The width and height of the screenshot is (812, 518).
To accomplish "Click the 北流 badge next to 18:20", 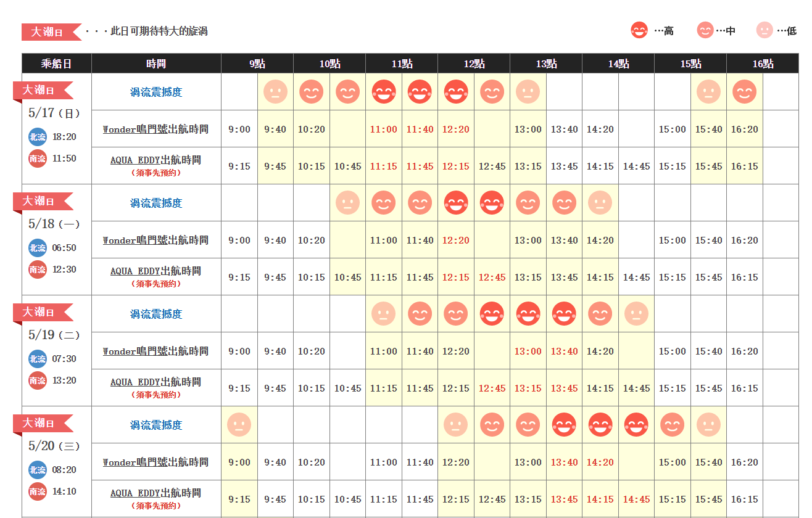I will (x=38, y=137).
